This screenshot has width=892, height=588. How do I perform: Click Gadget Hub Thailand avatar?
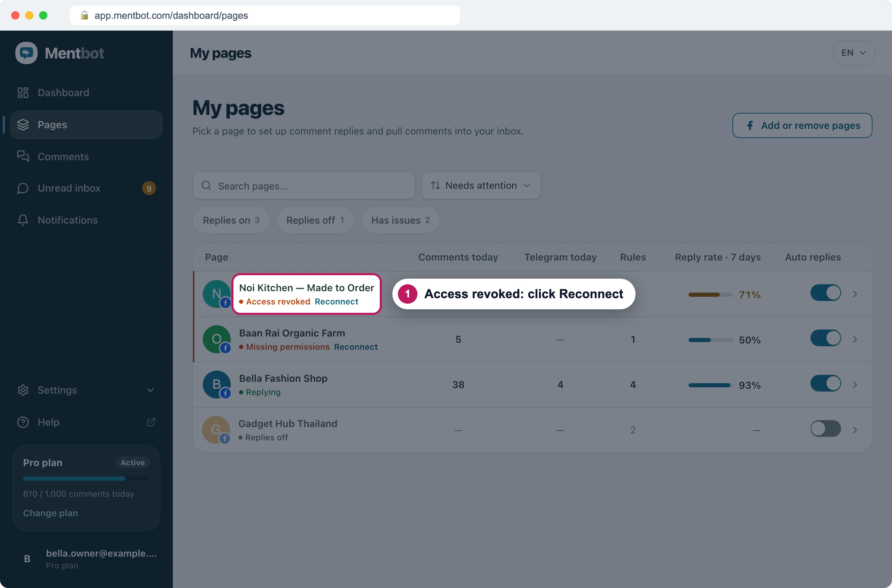click(x=216, y=430)
